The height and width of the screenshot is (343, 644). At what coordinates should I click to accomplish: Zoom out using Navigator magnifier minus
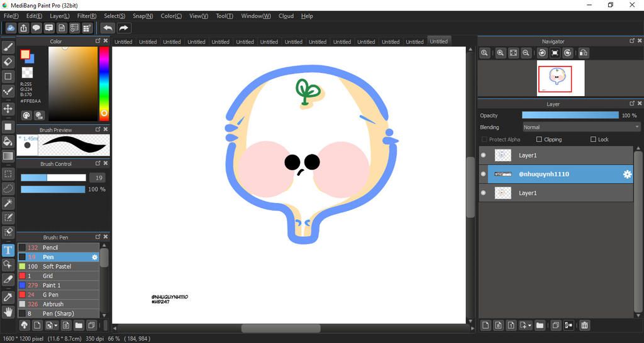[x=526, y=53]
